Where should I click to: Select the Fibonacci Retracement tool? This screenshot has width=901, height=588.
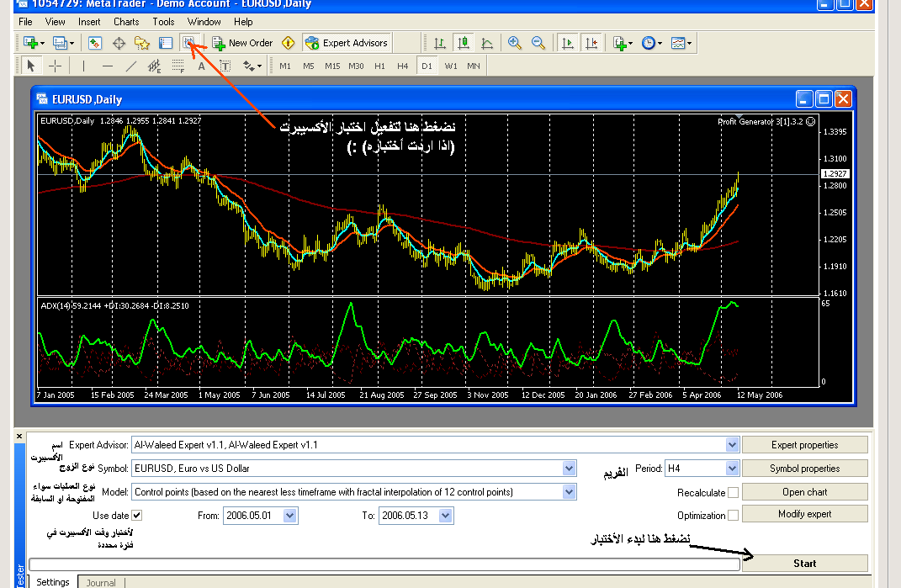[178, 66]
